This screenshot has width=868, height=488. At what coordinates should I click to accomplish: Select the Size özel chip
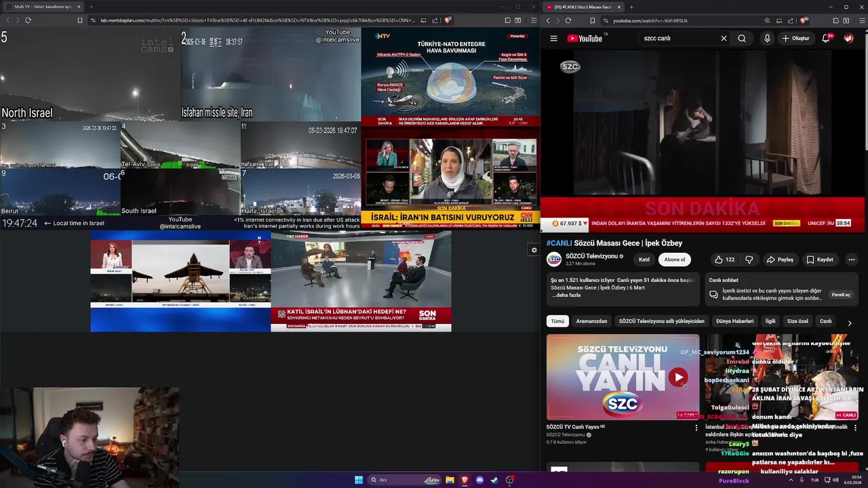(797, 321)
